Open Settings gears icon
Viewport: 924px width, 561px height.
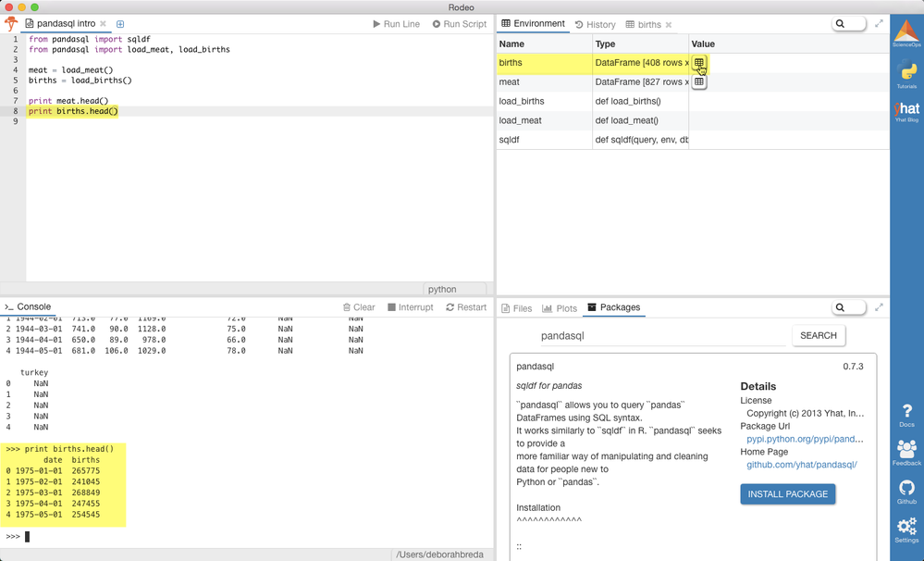click(x=906, y=530)
